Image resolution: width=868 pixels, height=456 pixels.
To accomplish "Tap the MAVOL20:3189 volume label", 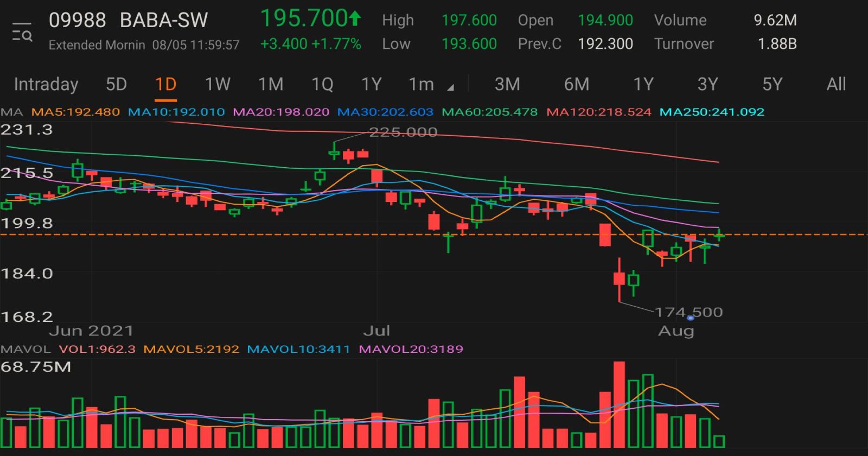I will [411, 349].
